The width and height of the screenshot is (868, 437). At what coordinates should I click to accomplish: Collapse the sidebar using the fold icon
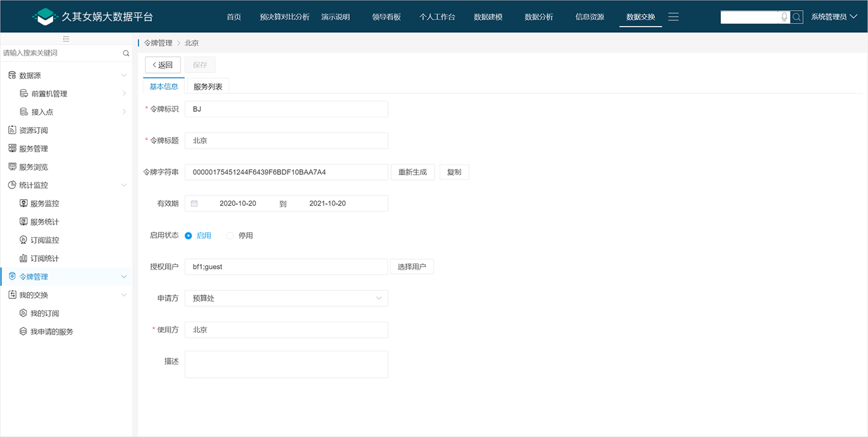[66, 39]
